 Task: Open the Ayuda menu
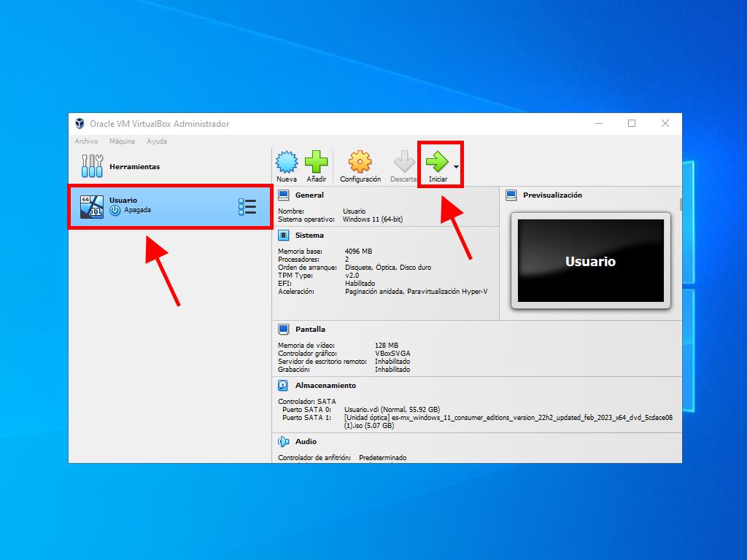click(x=157, y=141)
